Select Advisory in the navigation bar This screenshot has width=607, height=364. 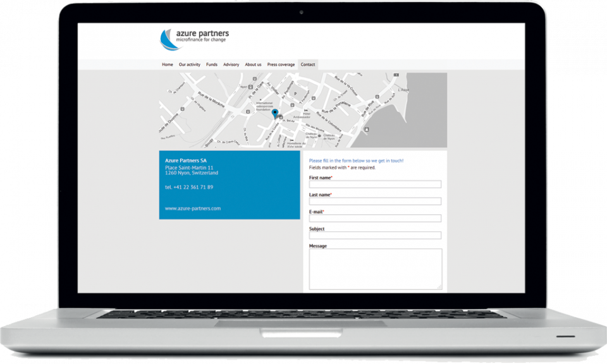click(231, 64)
